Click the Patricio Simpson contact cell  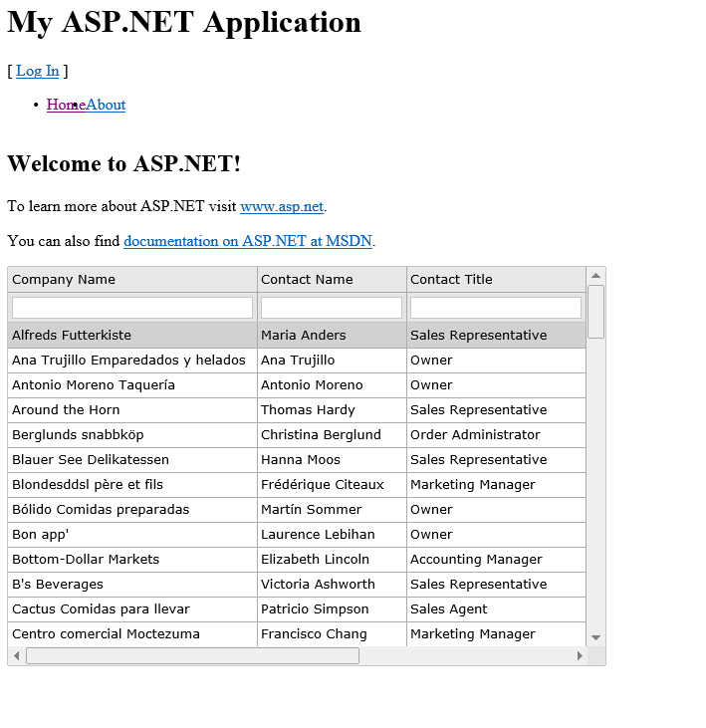(332, 609)
